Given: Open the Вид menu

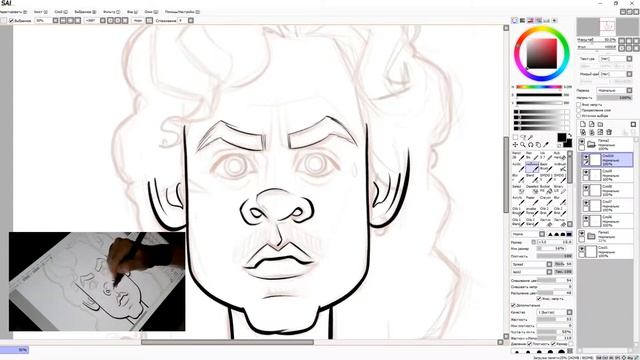Looking at the screenshot, I should pyautogui.click(x=132, y=12).
